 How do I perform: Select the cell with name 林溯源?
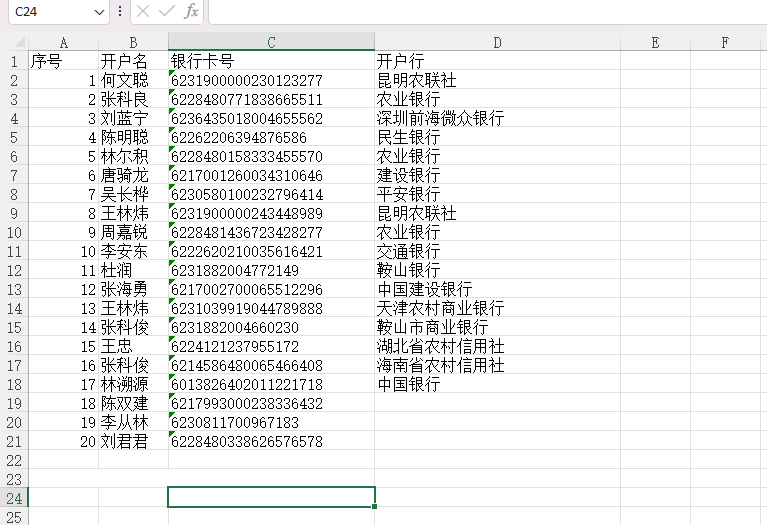click(134, 384)
